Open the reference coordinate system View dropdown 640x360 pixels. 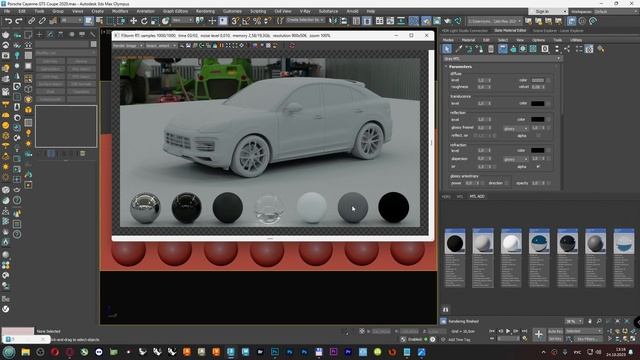pos(182,20)
